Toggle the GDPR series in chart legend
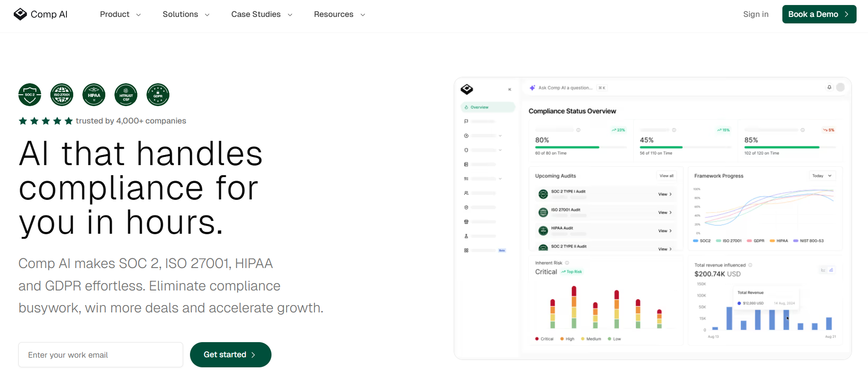This screenshot has height=392, width=868. (755, 241)
